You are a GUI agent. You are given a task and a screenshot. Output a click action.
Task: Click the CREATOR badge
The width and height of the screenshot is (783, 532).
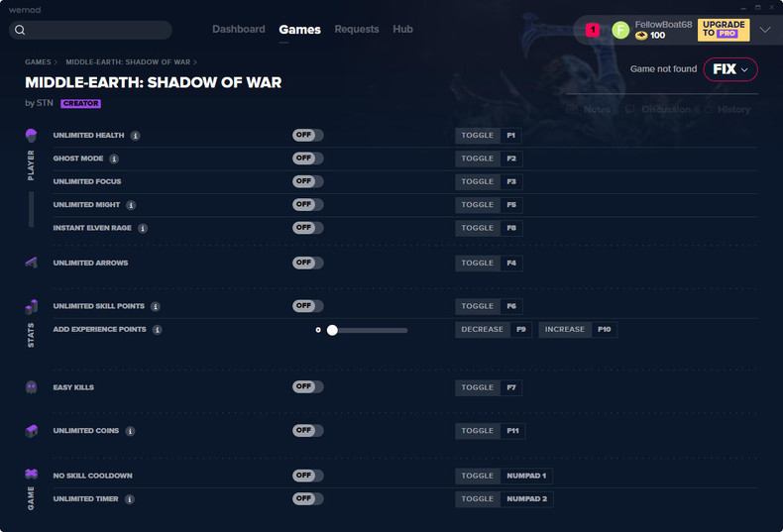[x=81, y=104]
